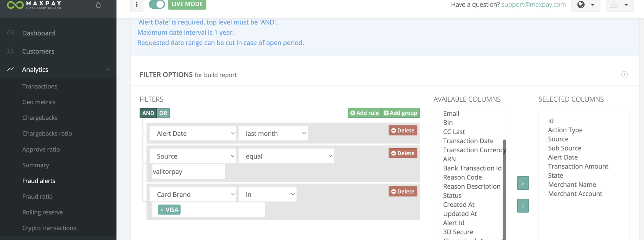Click the globe language icon
This screenshot has width=644, height=240.
click(x=581, y=5)
